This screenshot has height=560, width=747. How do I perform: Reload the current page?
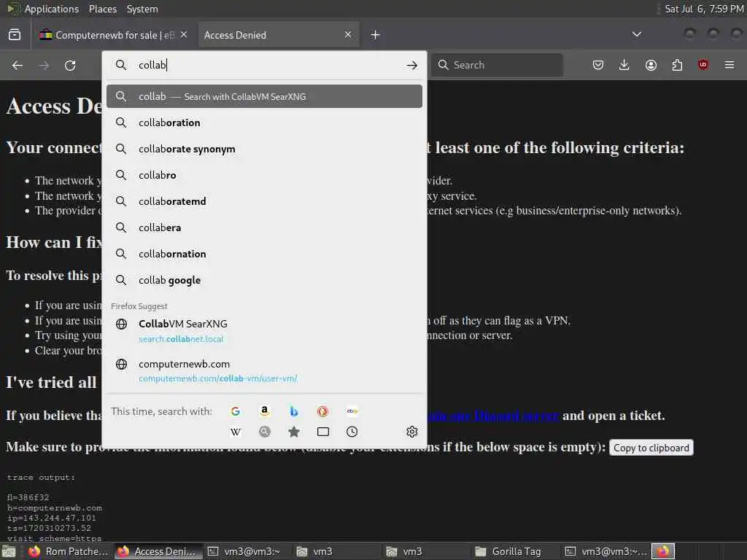point(70,65)
